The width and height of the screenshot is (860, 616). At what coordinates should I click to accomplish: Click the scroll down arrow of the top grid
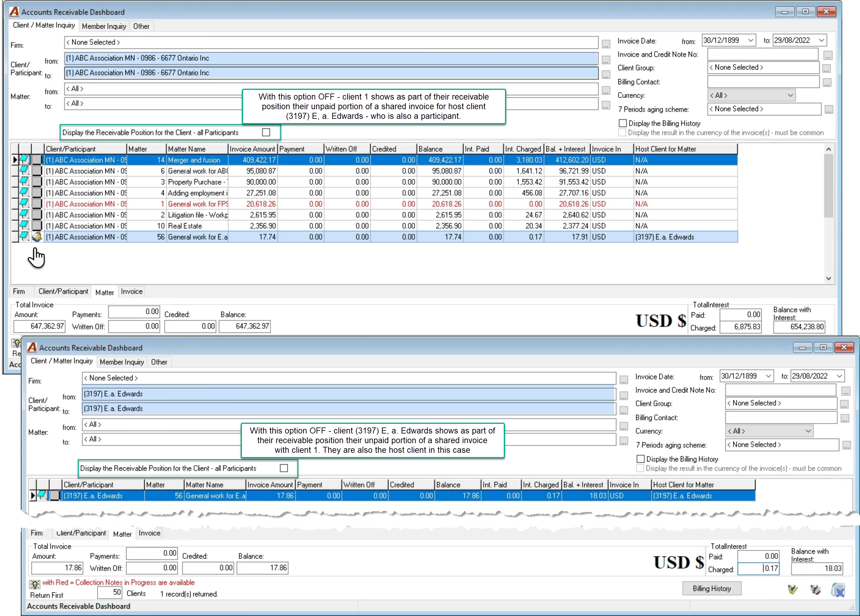pos(829,278)
